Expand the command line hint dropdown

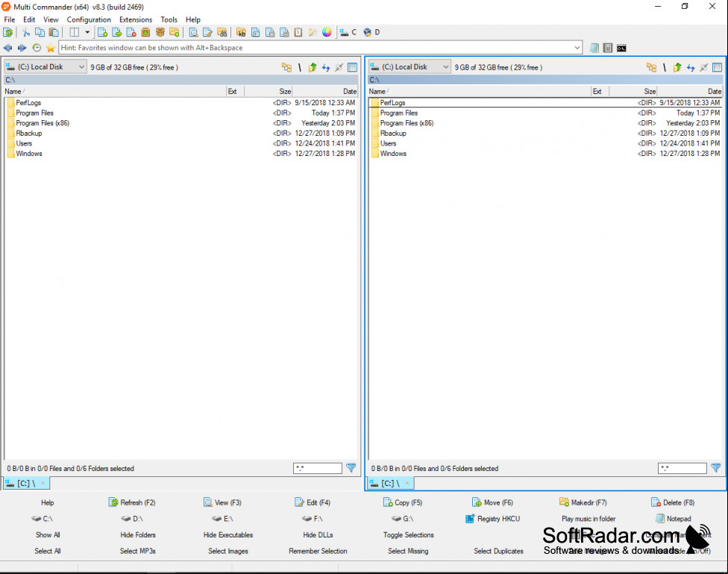(577, 48)
